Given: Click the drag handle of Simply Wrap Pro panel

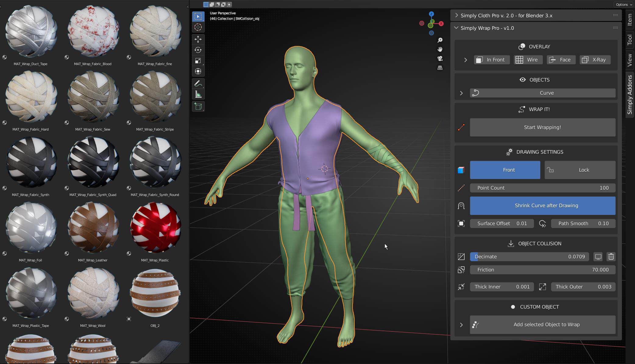Looking at the screenshot, I should (615, 28).
